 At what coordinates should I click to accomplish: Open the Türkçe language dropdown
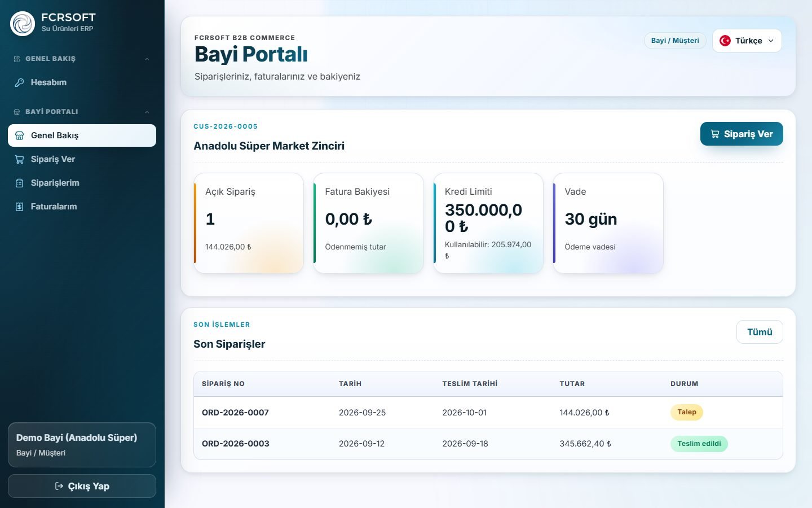(747, 41)
